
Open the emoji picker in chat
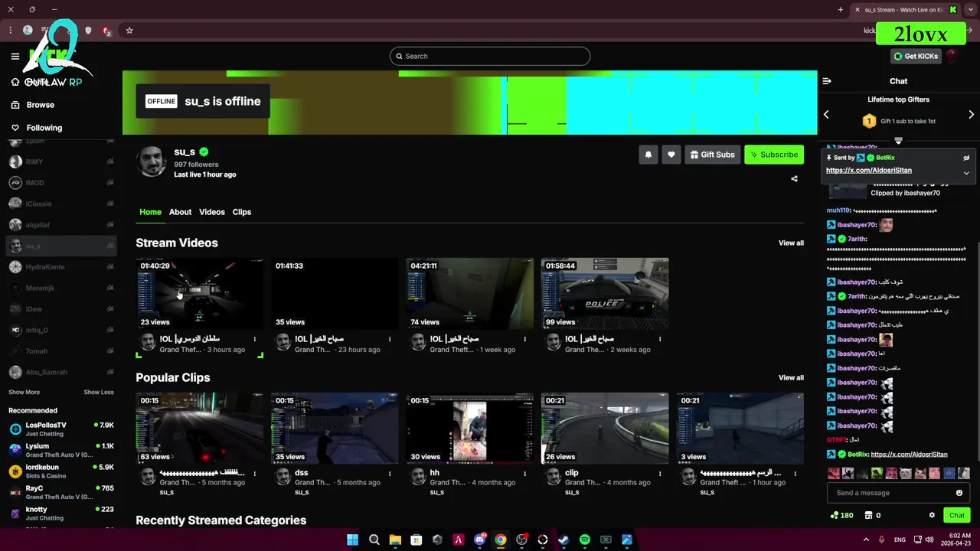click(x=959, y=493)
